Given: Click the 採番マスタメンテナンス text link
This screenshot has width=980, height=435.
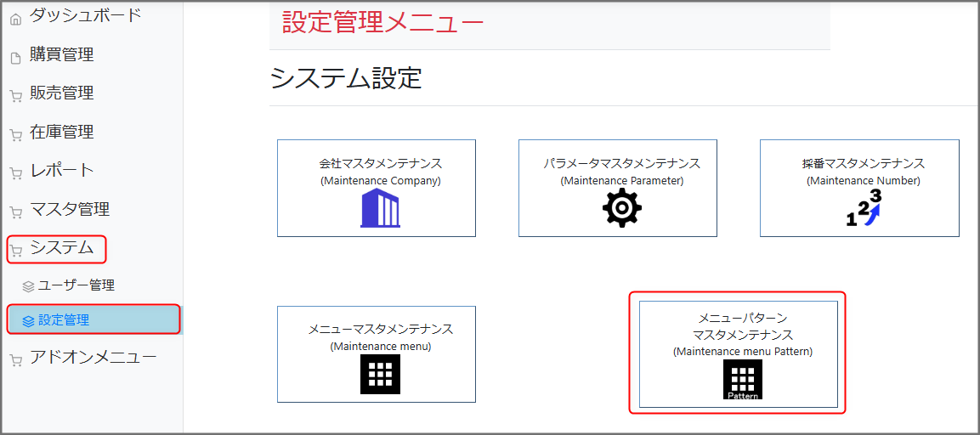Looking at the screenshot, I should [863, 163].
